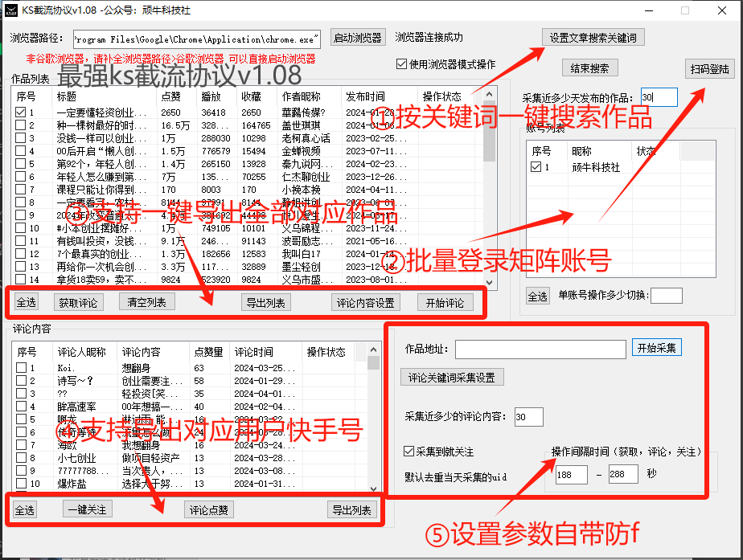
Task: Start commenting with 开始评论 button
Action: click(x=445, y=303)
